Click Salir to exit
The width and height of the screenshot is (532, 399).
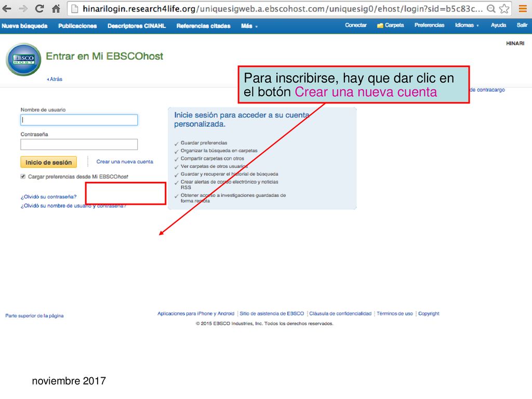(522, 25)
